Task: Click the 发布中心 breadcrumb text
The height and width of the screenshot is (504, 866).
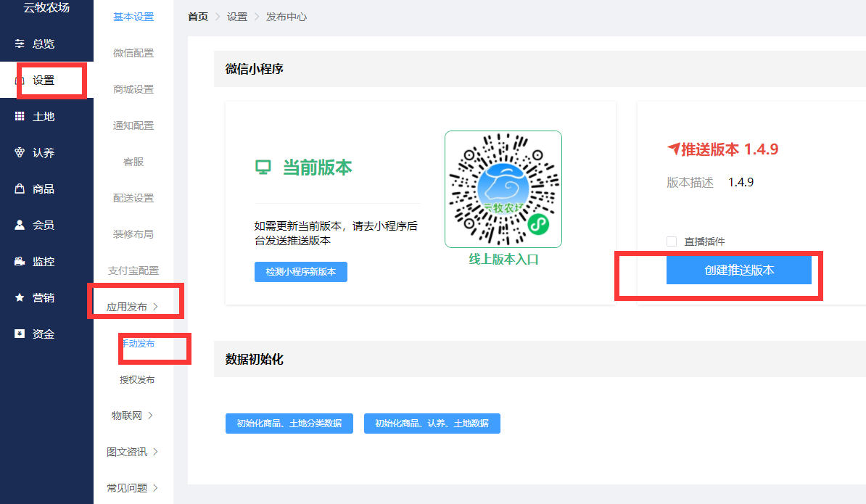Action: [x=286, y=17]
